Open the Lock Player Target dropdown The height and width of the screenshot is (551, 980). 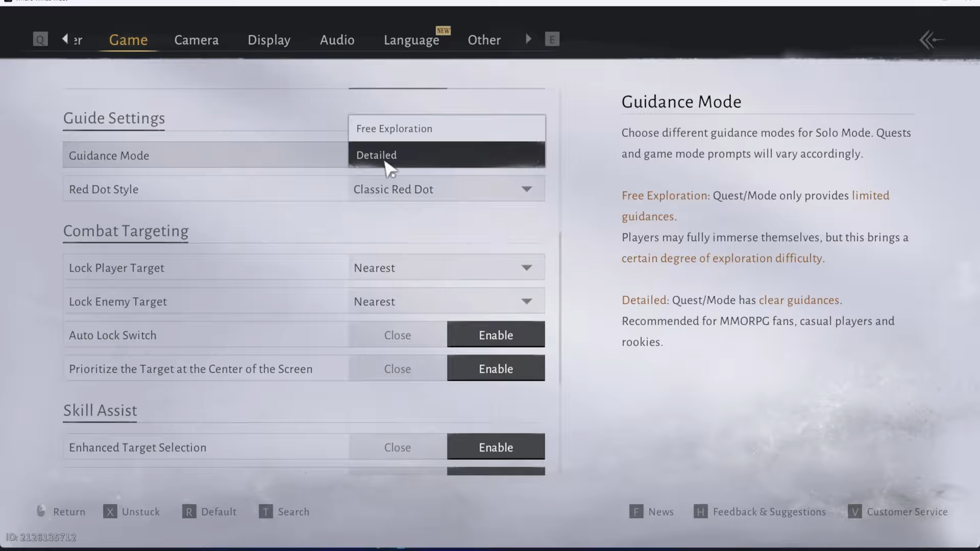[526, 268]
